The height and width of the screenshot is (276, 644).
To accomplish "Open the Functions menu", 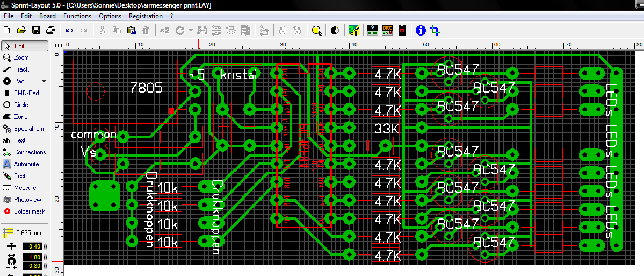I will click(x=77, y=16).
